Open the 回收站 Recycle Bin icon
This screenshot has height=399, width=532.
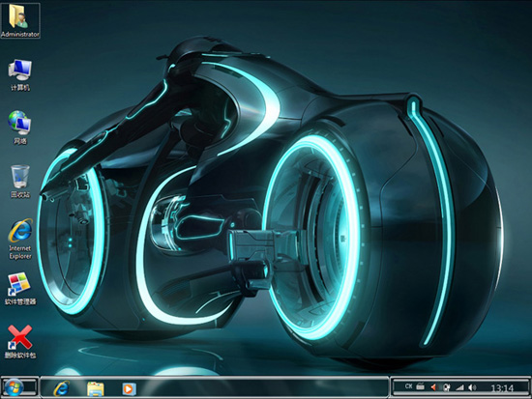click(x=20, y=182)
